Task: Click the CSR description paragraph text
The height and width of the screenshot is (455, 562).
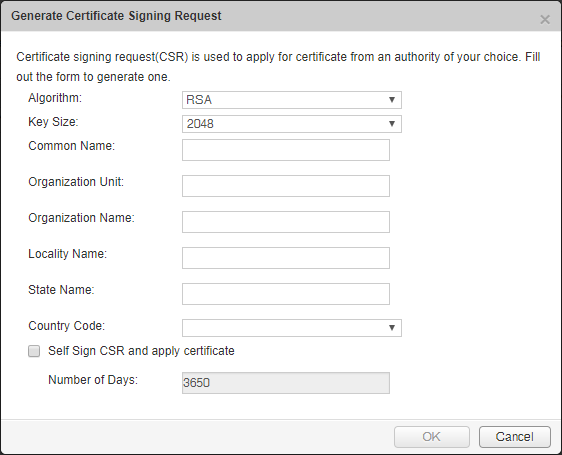Action: [278, 67]
